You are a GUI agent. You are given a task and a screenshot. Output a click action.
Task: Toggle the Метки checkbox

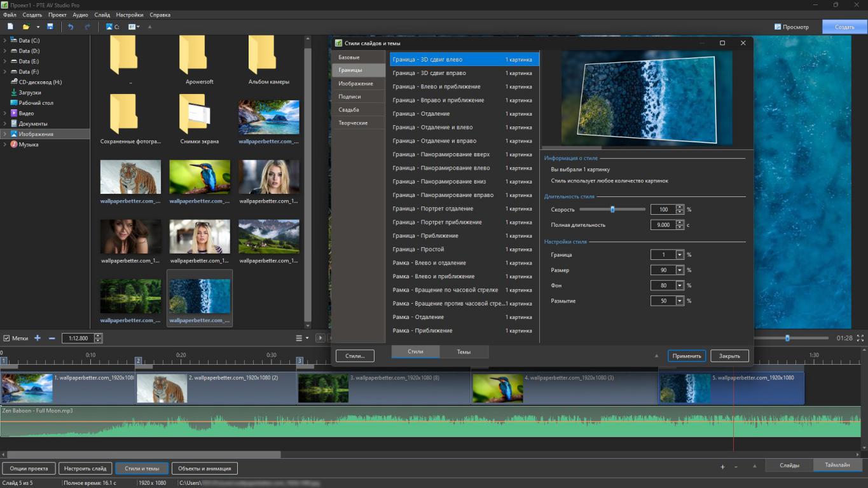(6, 338)
